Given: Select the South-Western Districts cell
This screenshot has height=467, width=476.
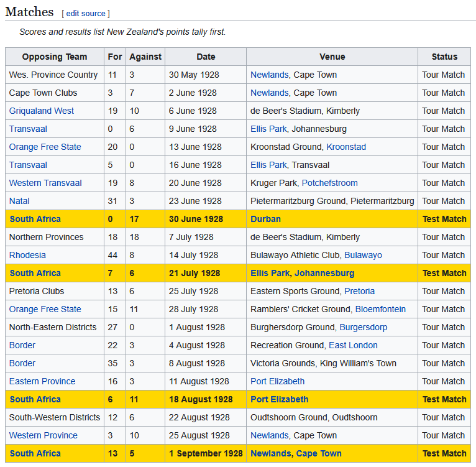Looking at the screenshot, I should 55,417.
